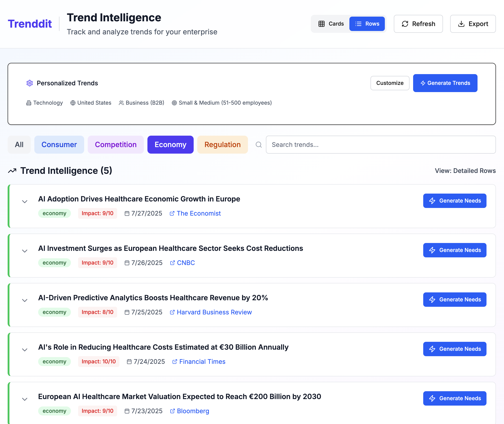The image size is (504, 424).
Task: Expand the European AI Healthcare Market row
Action: pyautogui.click(x=24, y=399)
